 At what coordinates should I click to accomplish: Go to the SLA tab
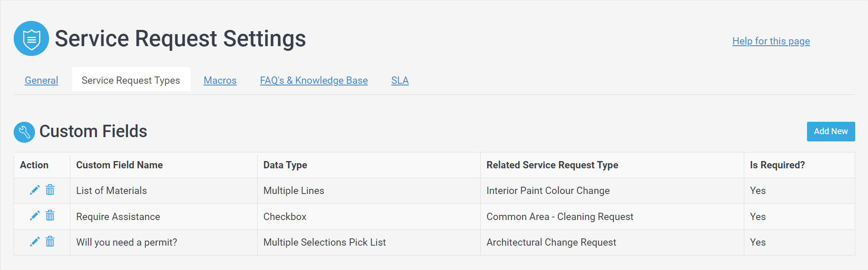coord(400,80)
